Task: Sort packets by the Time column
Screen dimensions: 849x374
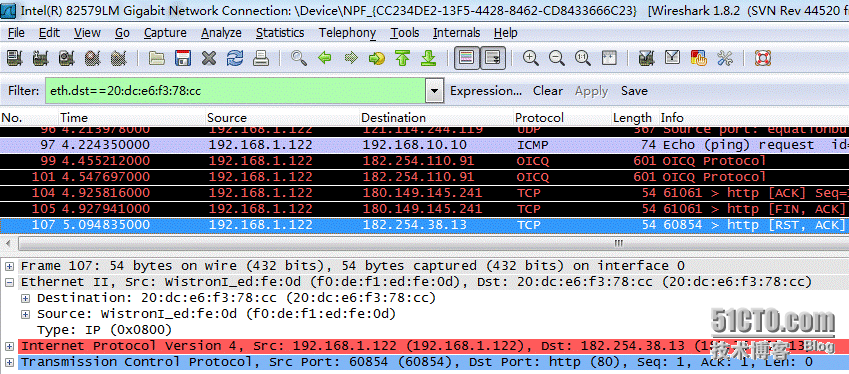Action: (x=132, y=117)
